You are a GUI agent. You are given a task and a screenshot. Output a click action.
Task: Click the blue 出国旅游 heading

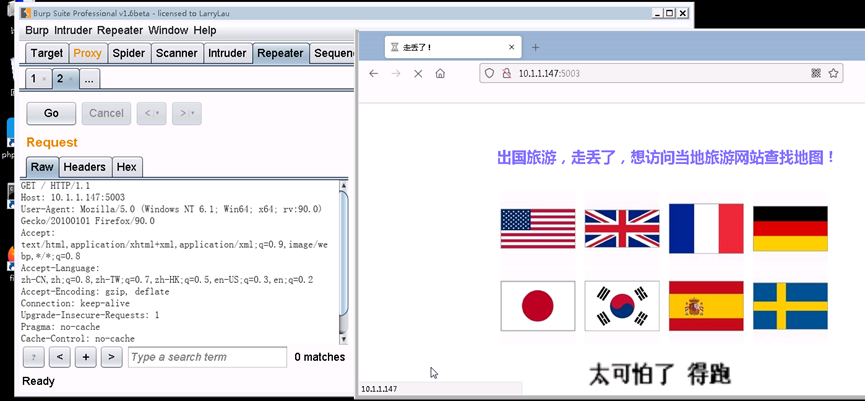[x=666, y=158]
